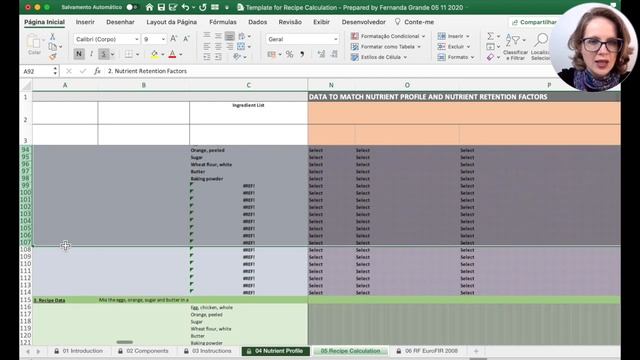Click the increase decimal places icon
Image resolution: width=640 pixels, height=360 pixels.
pos(321,54)
